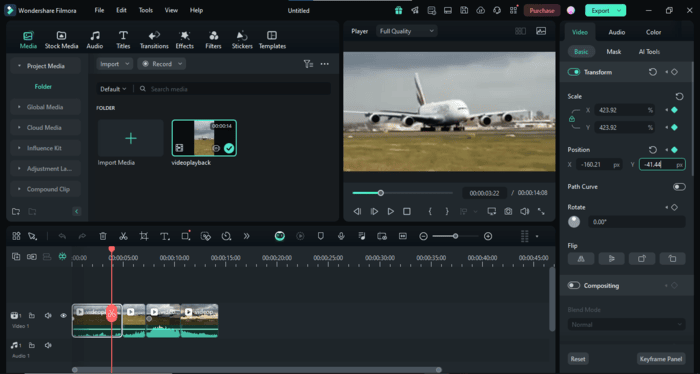Click the rotate clockwise button

click(642, 258)
